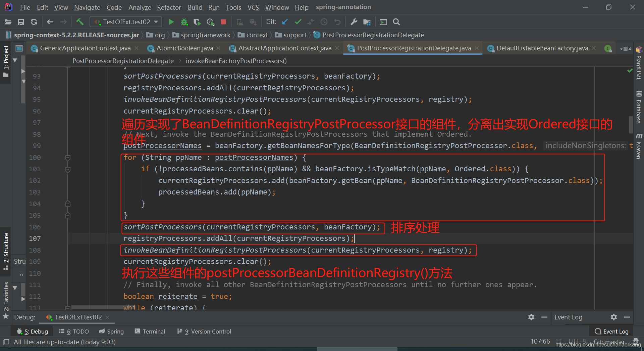Viewport: 644px width, 351px height.
Task: Close the TestOfExt.test02 debug tab
Action: pos(107,317)
